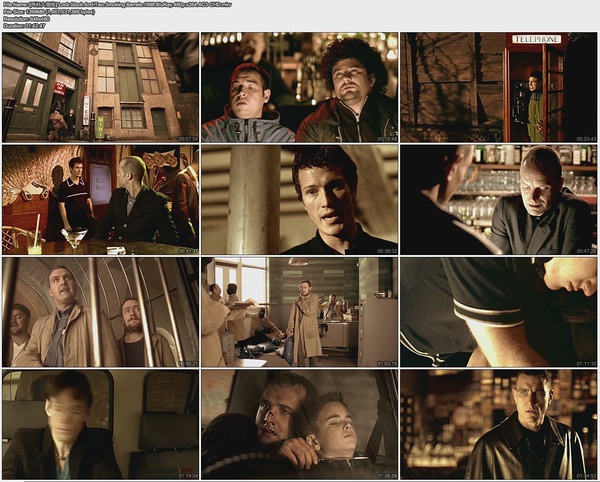Click the red telephone booth thumbnail
This screenshot has height=482, width=600.
tap(499, 87)
